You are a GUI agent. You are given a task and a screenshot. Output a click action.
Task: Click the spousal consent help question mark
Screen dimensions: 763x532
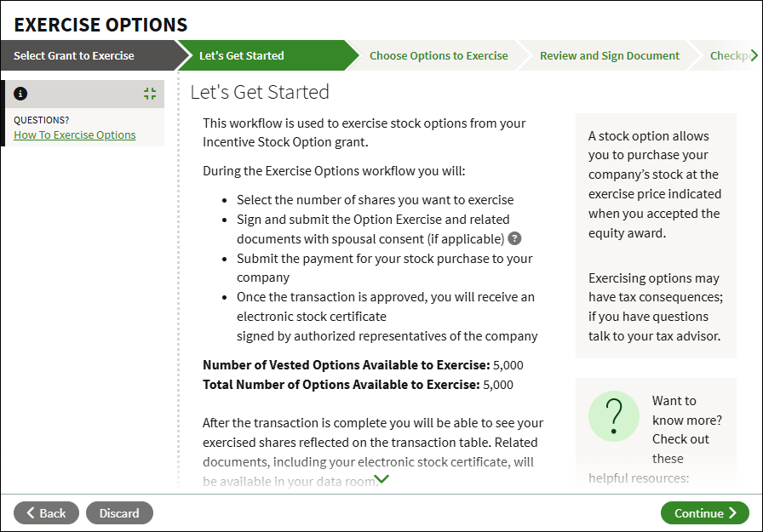coord(514,239)
